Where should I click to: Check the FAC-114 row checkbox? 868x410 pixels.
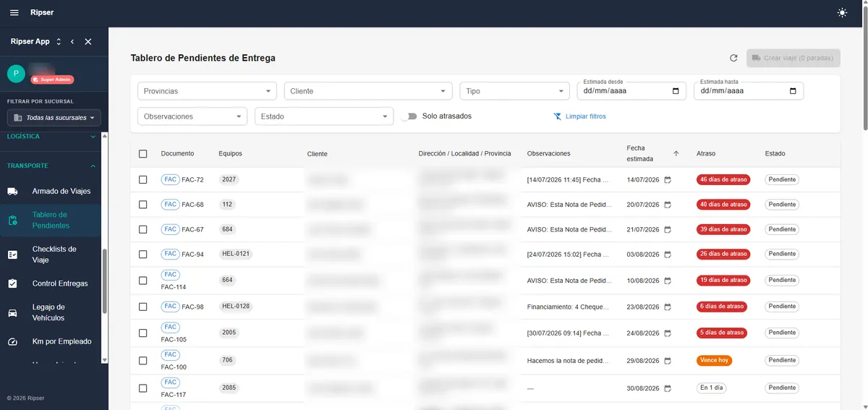pos(142,281)
